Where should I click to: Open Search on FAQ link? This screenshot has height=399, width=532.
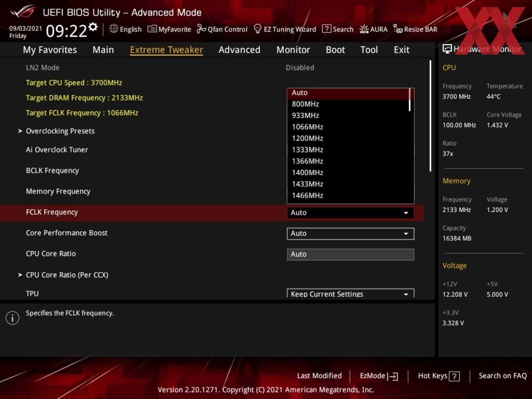[503, 376]
